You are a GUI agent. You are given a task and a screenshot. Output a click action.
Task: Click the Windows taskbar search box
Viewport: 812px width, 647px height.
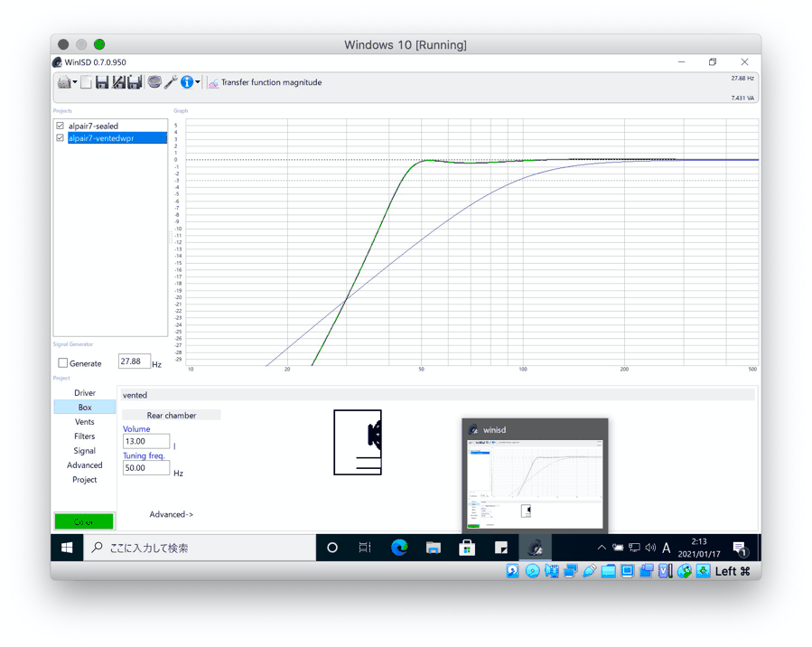[200, 548]
